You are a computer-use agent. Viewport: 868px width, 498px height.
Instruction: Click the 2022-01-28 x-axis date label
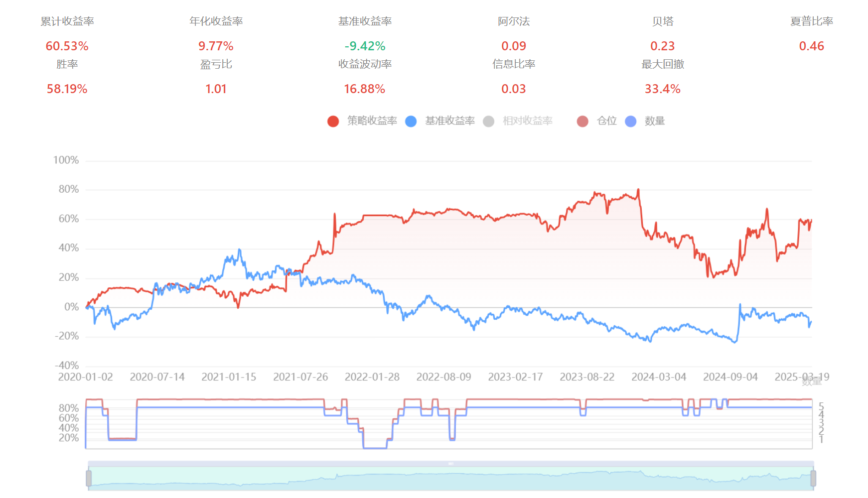[372, 377]
